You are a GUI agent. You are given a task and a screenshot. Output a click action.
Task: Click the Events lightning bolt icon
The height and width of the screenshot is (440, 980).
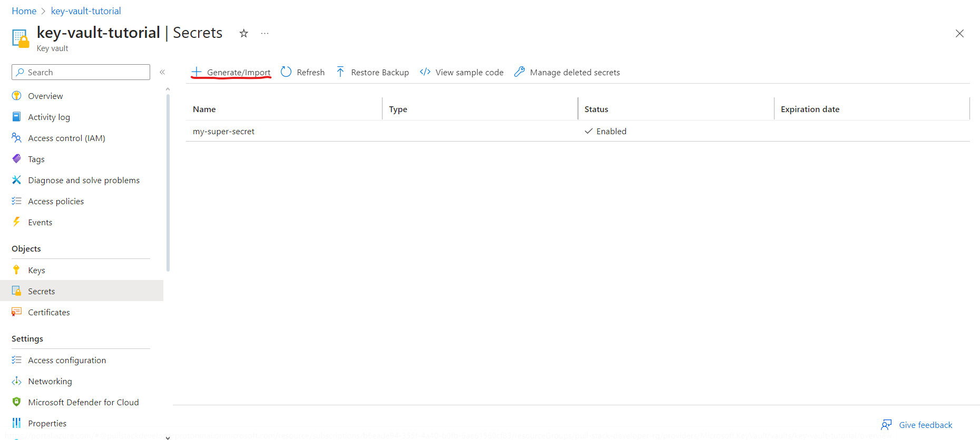(17, 222)
